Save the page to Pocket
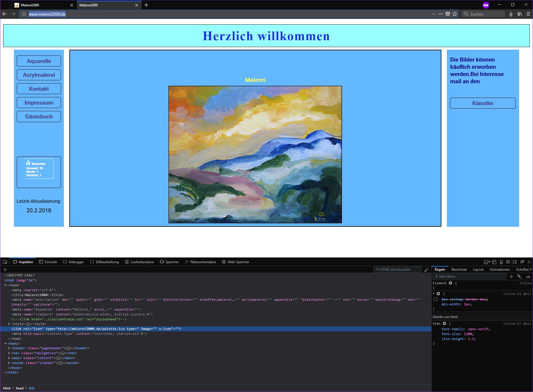This screenshot has width=533, height=392. pyautogui.click(x=448, y=14)
